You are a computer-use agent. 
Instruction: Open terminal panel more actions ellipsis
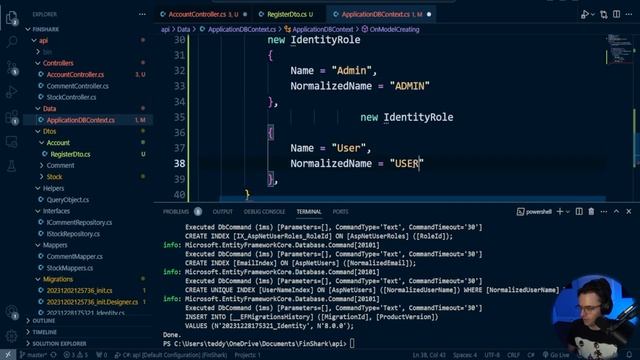[604, 211]
